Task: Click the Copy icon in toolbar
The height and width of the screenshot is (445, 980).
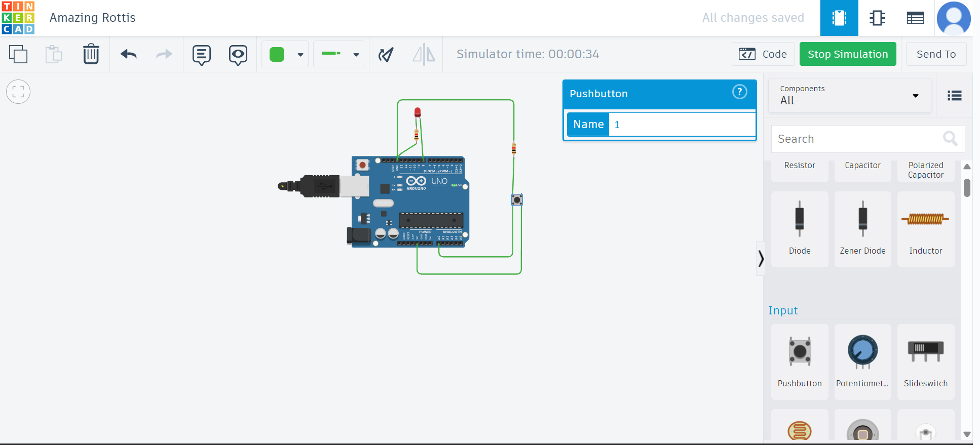Action: pos(18,54)
